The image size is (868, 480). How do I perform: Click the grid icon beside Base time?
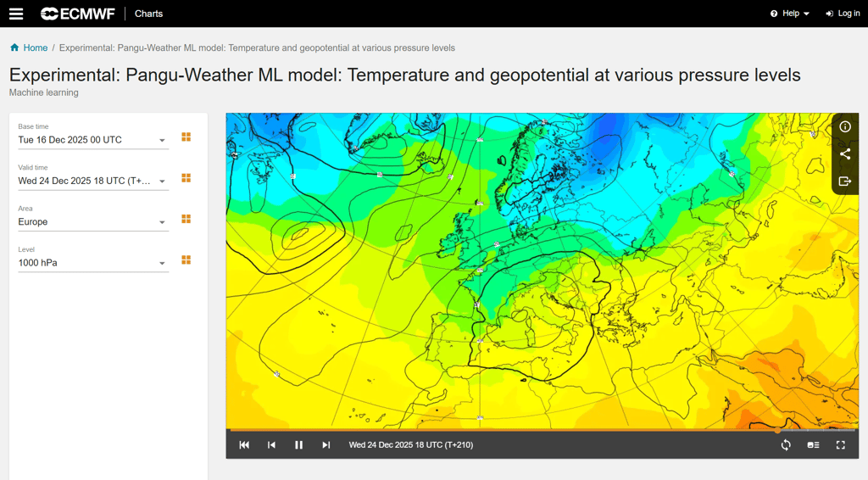point(186,137)
